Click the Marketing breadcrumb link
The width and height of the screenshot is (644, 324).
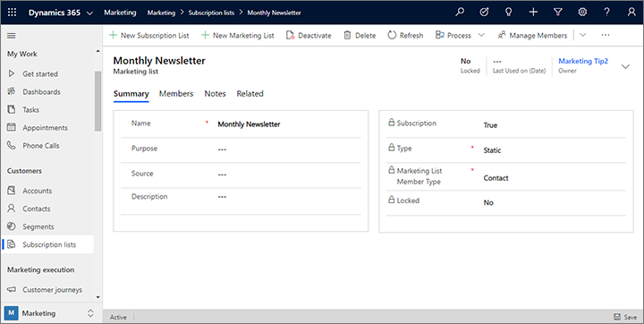coord(161,13)
